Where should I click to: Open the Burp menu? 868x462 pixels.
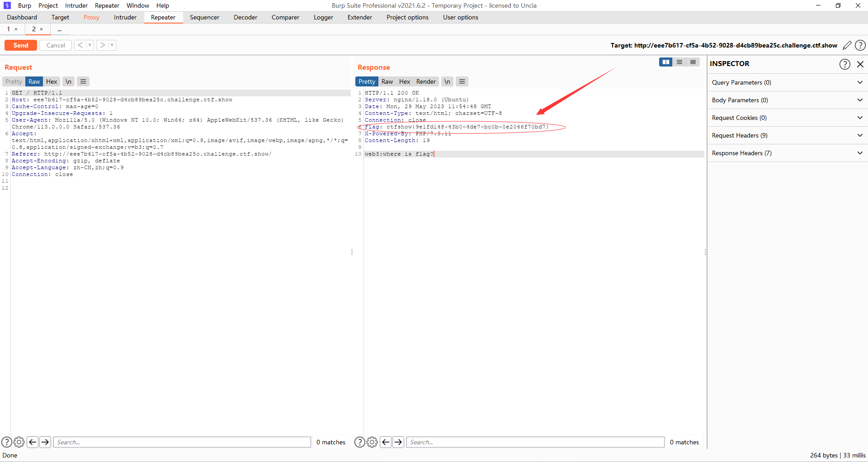(24, 5)
